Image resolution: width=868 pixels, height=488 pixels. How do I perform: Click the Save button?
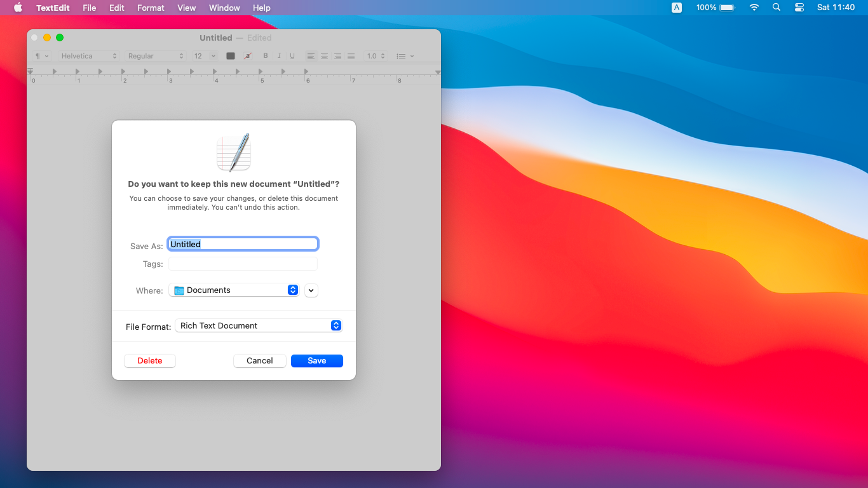pyautogui.click(x=317, y=361)
